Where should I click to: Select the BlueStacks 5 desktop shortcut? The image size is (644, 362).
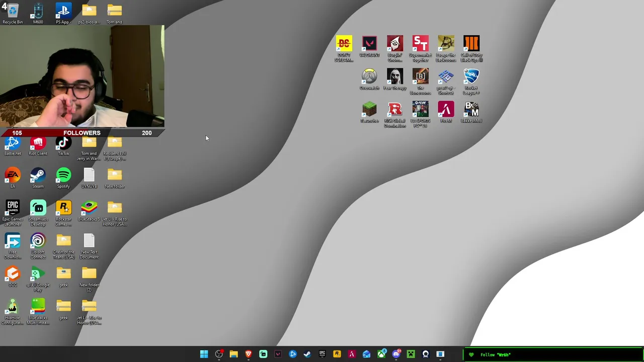pos(89,211)
